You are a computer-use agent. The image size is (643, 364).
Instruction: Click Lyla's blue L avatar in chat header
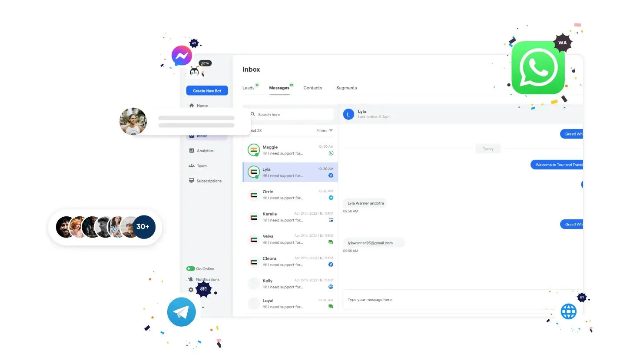[348, 114]
